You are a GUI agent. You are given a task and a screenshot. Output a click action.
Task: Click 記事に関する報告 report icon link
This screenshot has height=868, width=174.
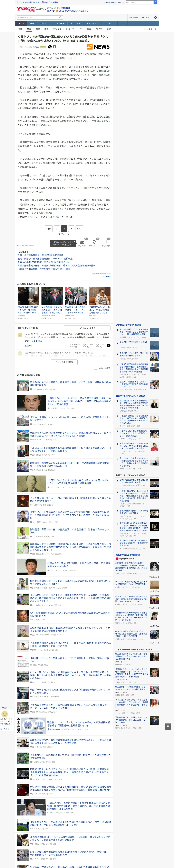click(x=26, y=246)
